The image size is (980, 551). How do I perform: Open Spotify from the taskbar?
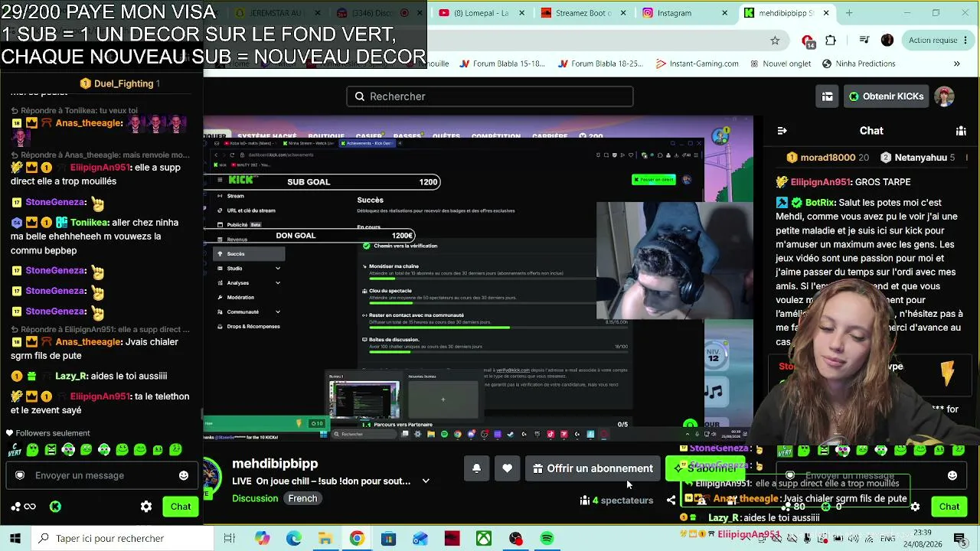(547, 539)
